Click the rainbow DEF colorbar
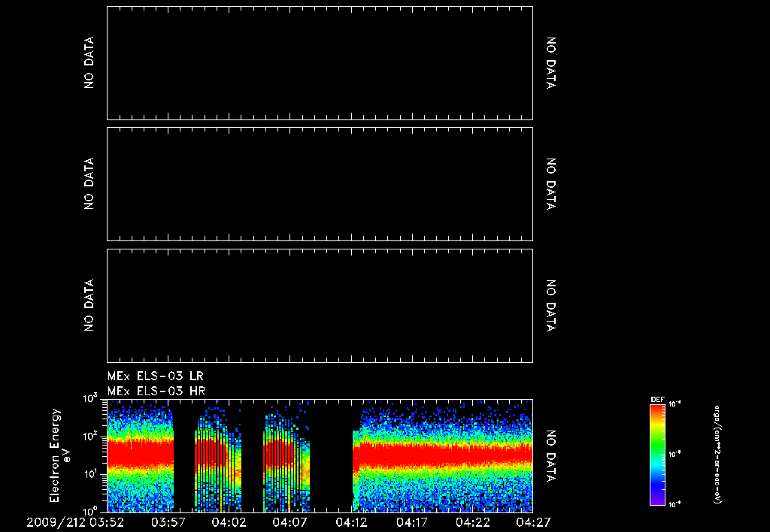The width and height of the screenshot is (770, 532). tap(657, 455)
